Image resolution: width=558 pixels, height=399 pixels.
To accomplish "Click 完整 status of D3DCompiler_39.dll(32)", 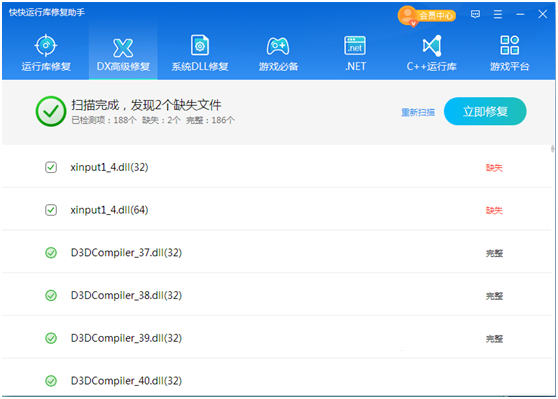I will coord(494,338).
